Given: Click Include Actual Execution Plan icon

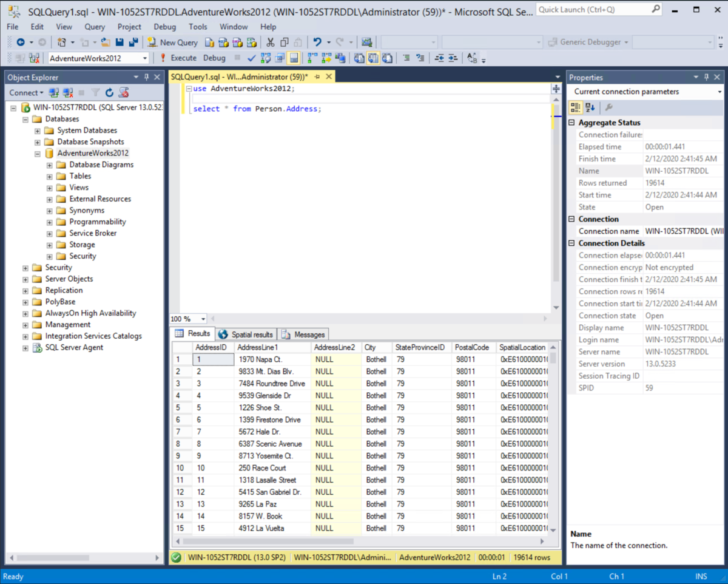Looking at the screenshot, I should coord(312,58).
